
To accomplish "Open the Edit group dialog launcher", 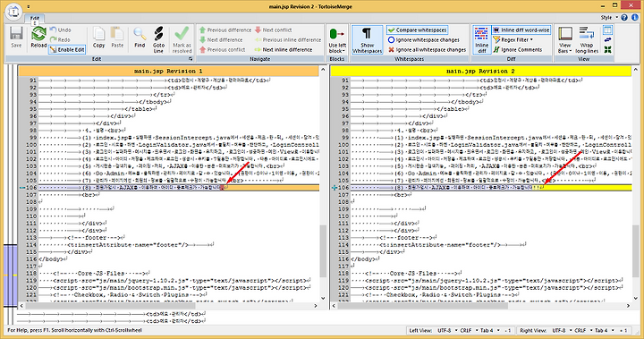I will point(191,59).
